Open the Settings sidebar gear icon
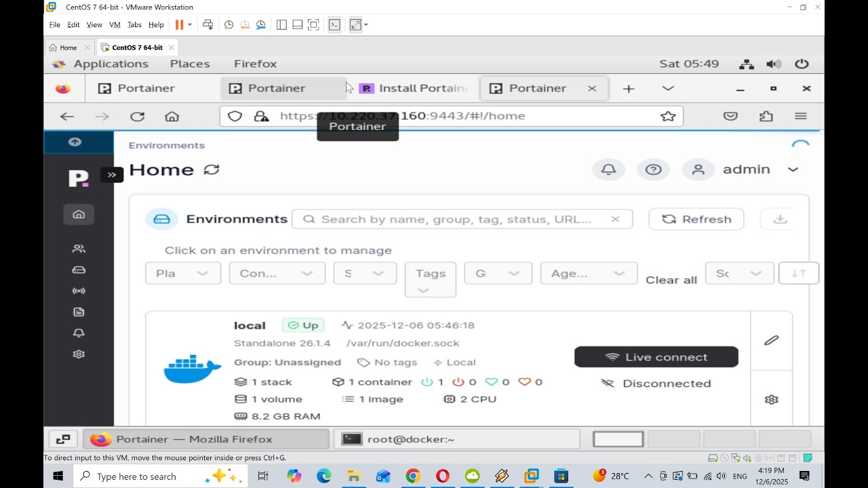The height and width of the screenshot is (488, 868). [79, 354]
